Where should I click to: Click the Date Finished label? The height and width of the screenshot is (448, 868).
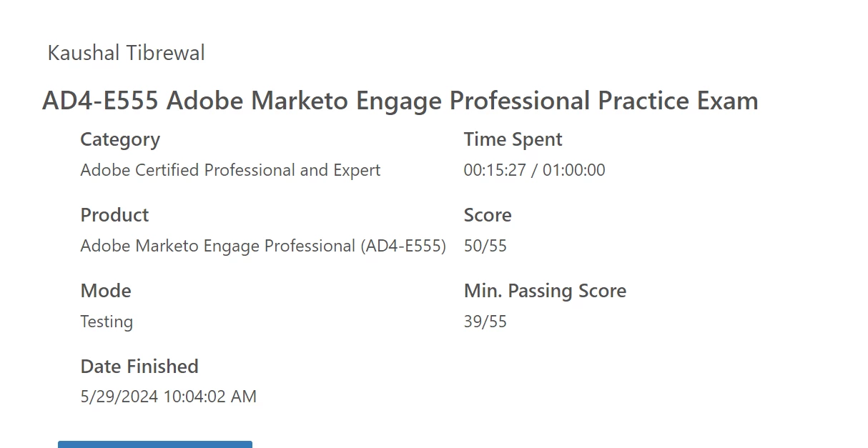coord(139,367)
